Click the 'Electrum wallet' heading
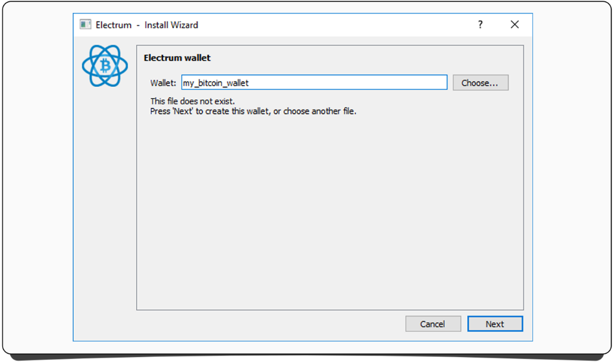 coord(177,58)
